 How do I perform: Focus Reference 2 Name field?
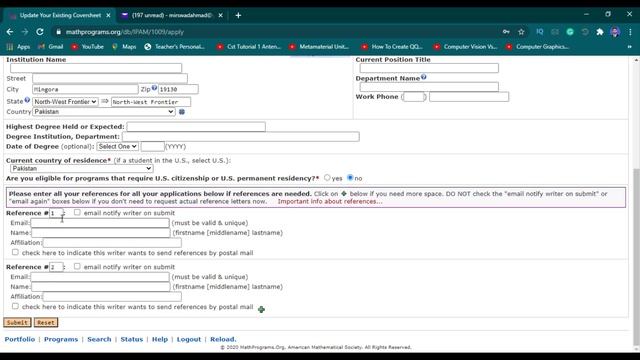(x=101, y=287)
